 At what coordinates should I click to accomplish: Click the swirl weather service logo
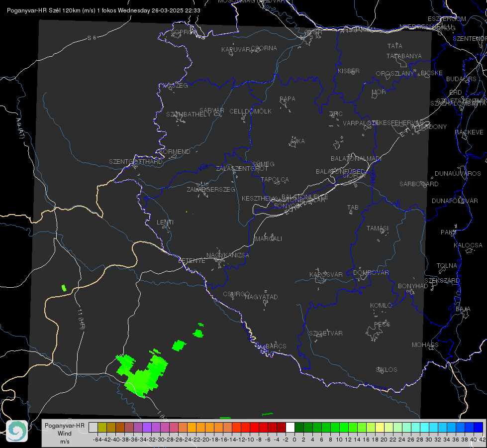click(17, 431)
